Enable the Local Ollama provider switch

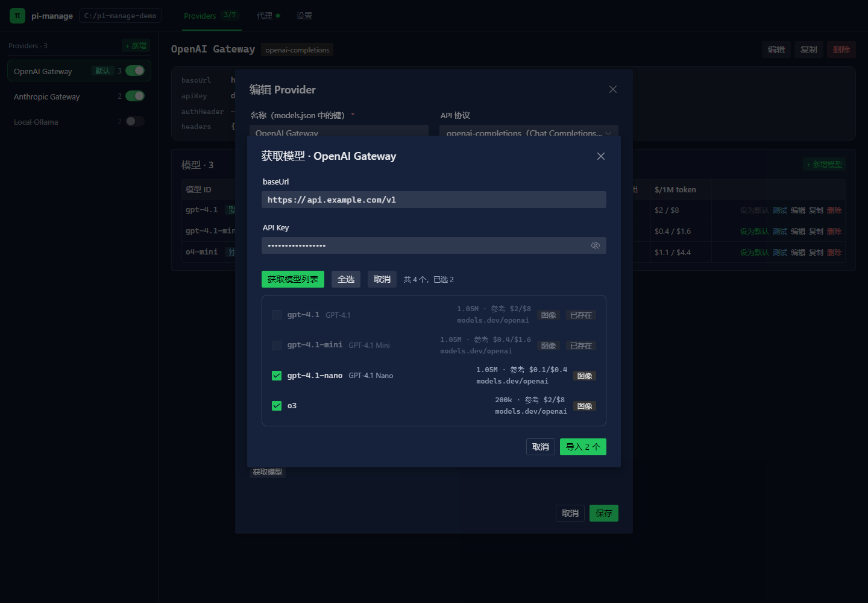(x=135, y=121)
